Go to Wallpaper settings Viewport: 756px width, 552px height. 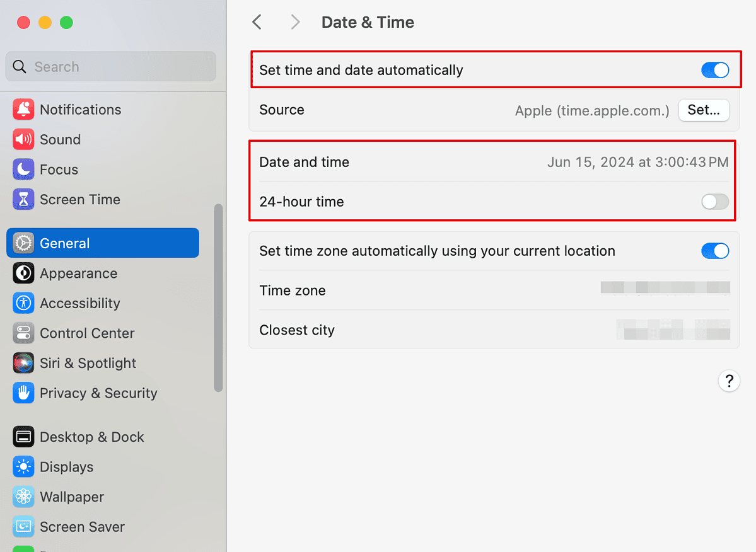72,497
